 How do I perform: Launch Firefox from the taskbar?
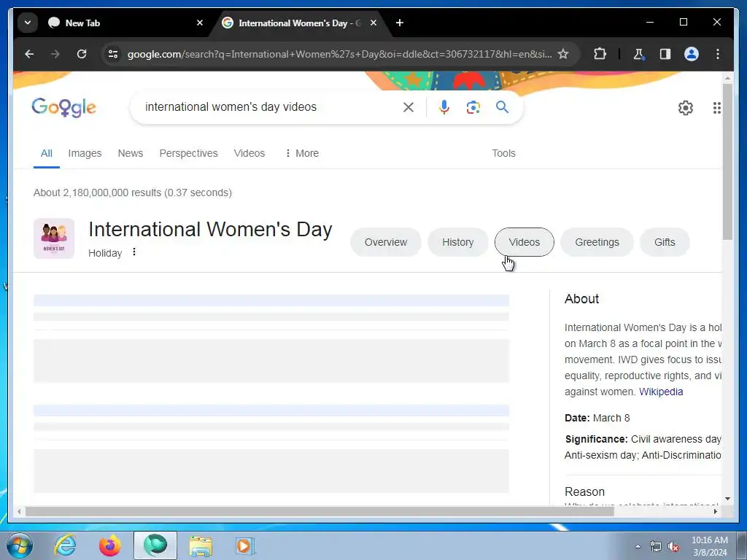(x=110, y=545)
